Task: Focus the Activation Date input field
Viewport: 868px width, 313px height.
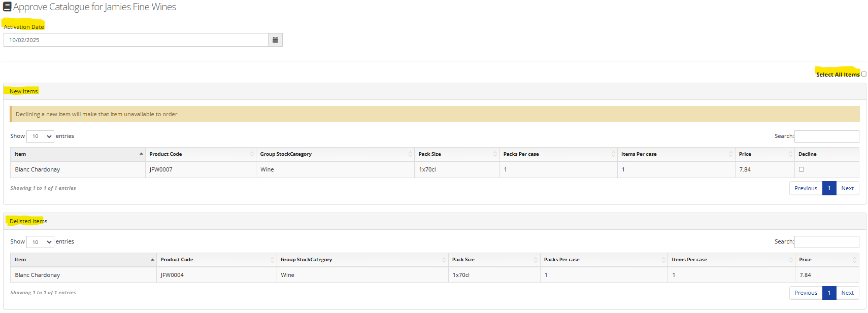Action: [x=136, y=40]
